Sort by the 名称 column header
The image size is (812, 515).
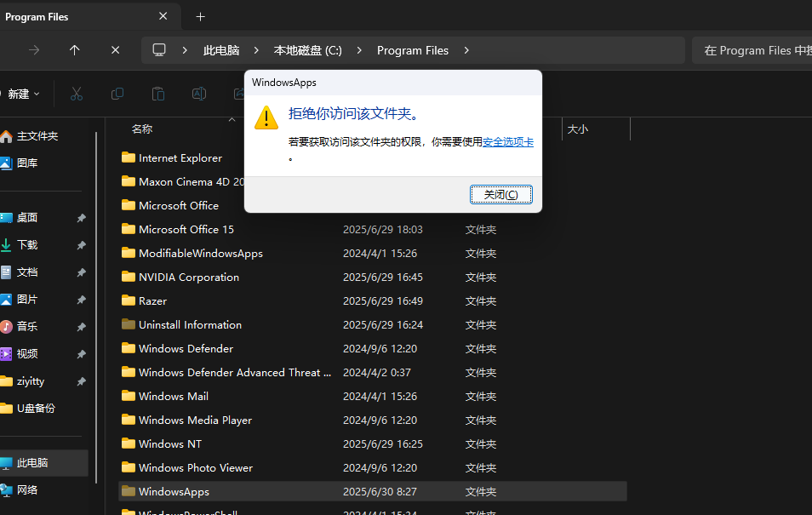tap(142, 129)
